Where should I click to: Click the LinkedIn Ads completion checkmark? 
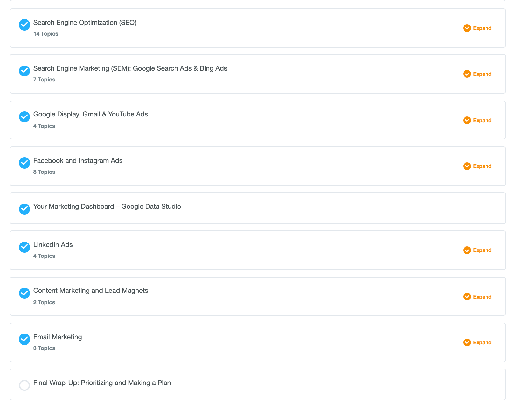pyautogui.click(x=24, y=247)
